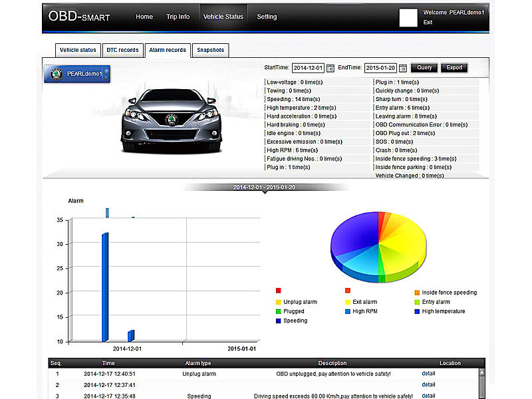
Task: Go to the Home menu
Action: click(144, 17)
